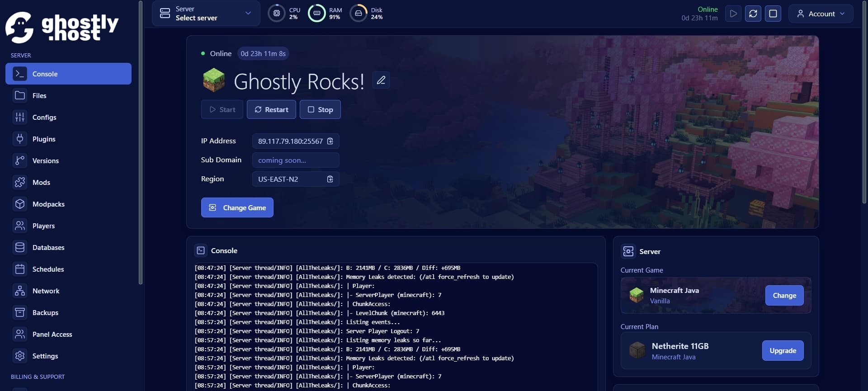
Task: Click the Minecraft Java current game label
Action: pos(674,290)
